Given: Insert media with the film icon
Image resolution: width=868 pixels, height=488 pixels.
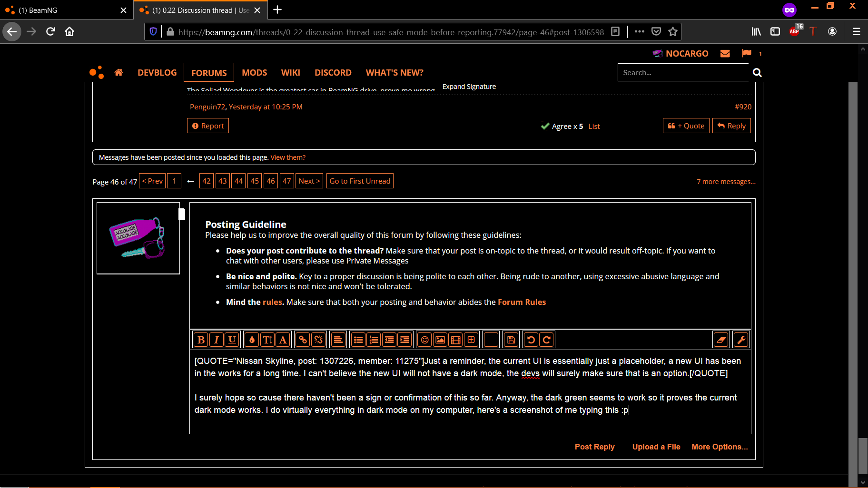Looking at the screenshot, I should pyautogui.click(x=456, y=340).
